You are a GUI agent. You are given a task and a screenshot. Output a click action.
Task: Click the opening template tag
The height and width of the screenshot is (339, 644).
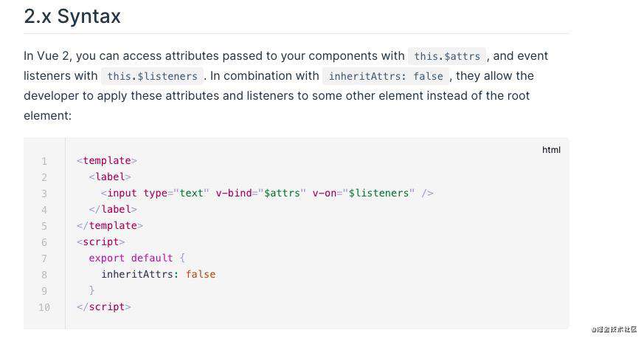[x=107, y=160]
